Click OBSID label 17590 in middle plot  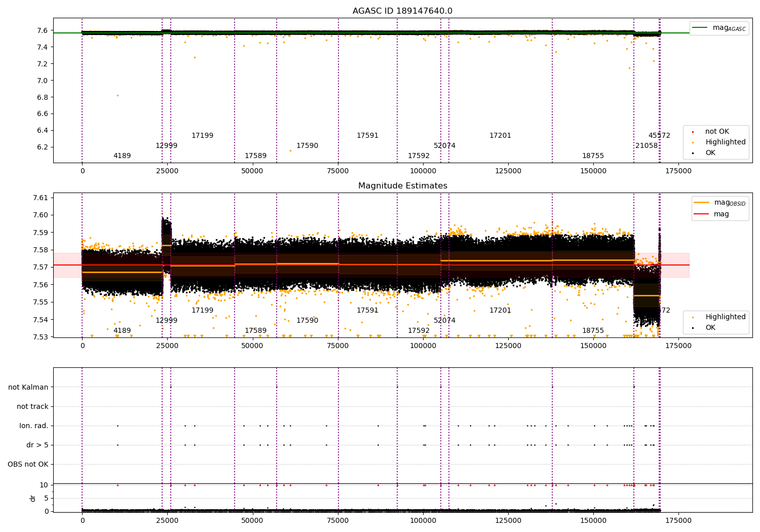click(307, 321)
